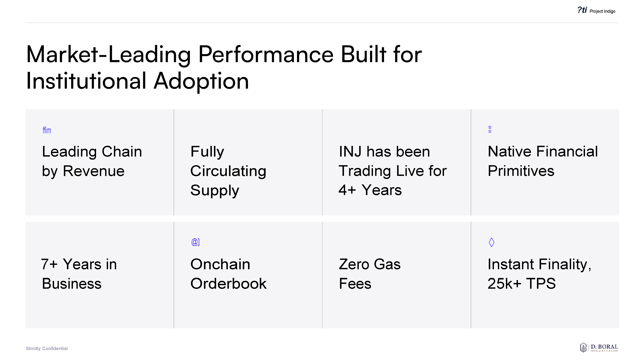Click the Market-Leading Performance slide title
The width and height of the screenshot is (644, 362).
(224, 54)
